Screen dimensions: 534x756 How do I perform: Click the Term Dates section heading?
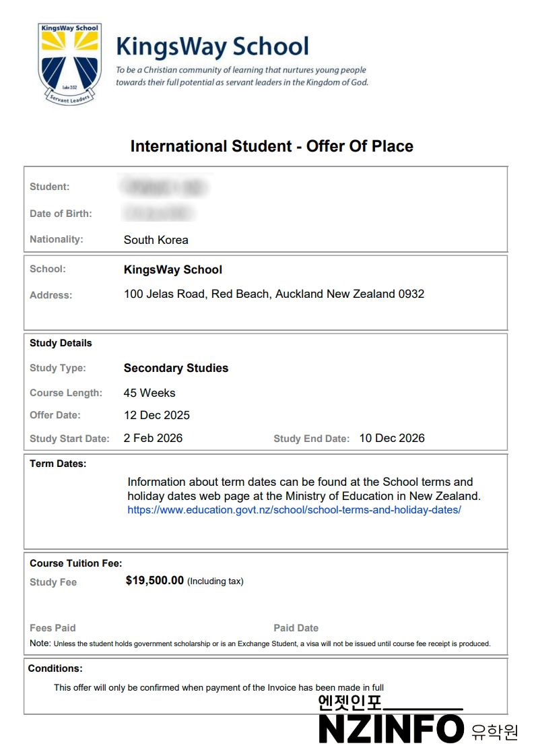58,464
